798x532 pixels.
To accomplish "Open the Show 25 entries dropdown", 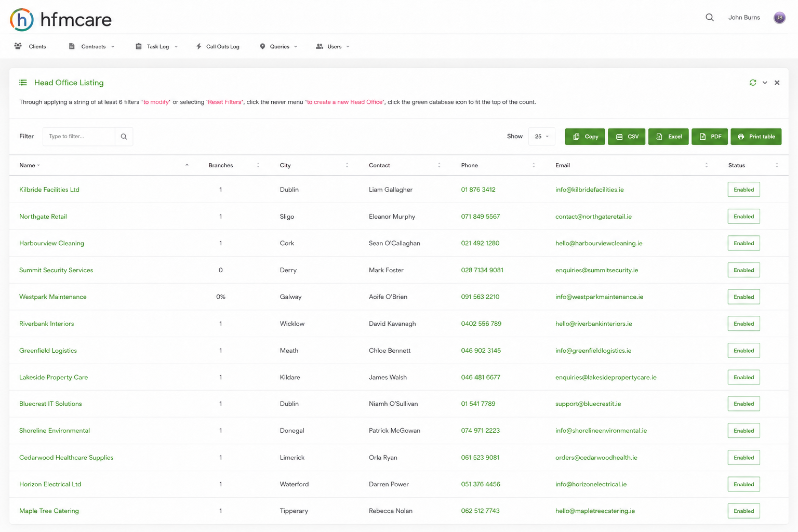I will (542, 137).
